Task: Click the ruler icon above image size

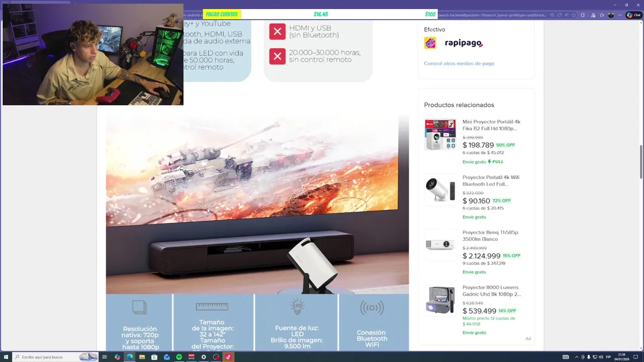Action: (212, 306)
